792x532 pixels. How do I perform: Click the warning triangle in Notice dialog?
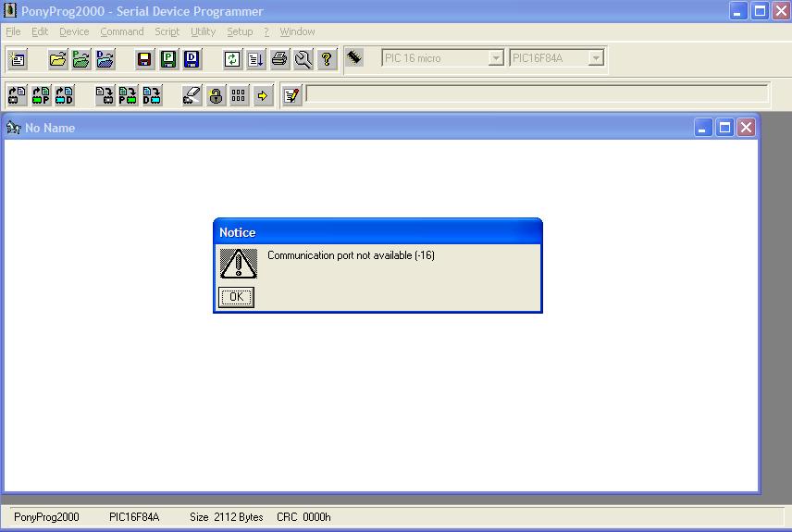[239, 263]
